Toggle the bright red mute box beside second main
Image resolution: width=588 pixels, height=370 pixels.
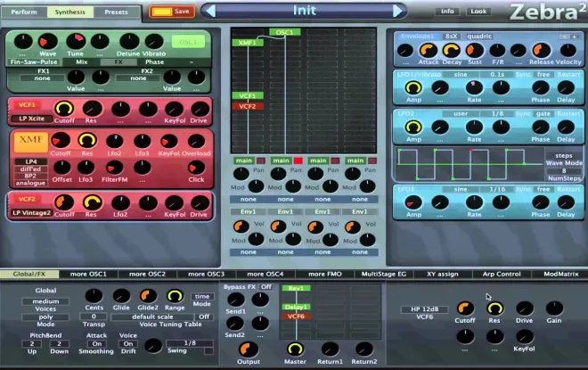coord(298,160)
